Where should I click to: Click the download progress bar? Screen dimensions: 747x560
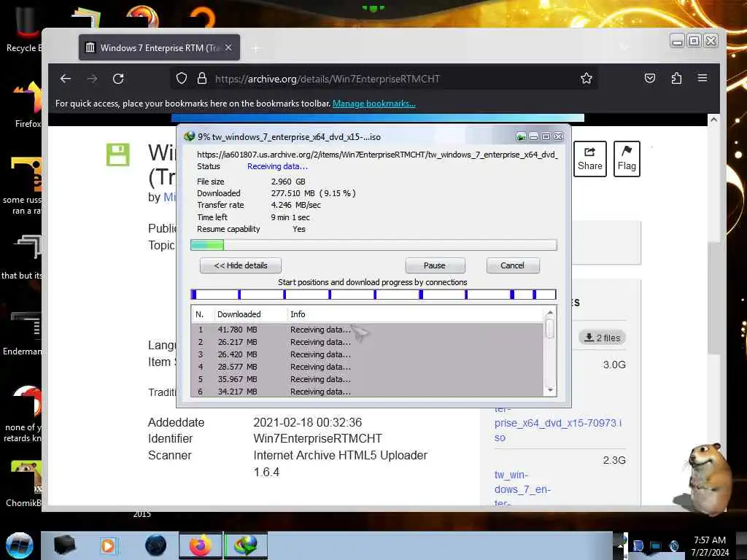[373, 245]
